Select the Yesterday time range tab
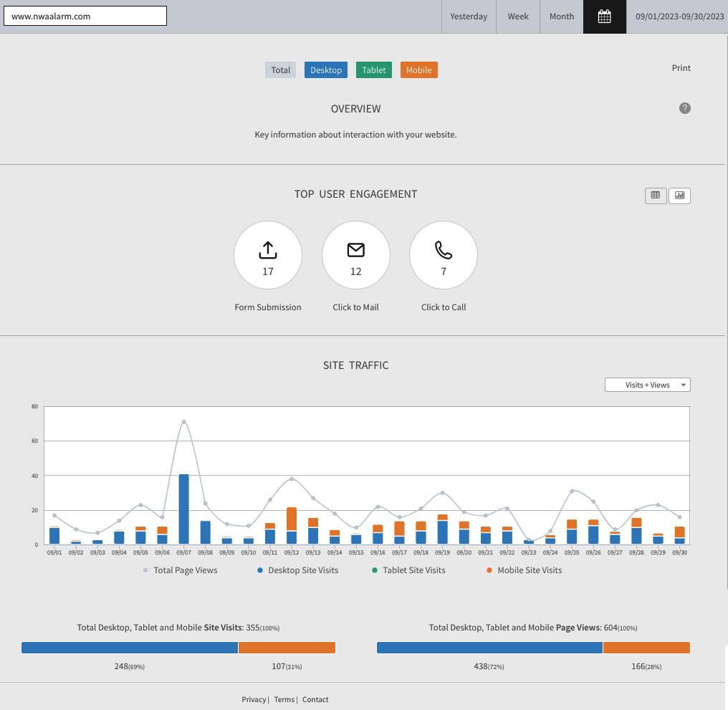The width and height of the screenshot is (728, 710). point(469,16)
